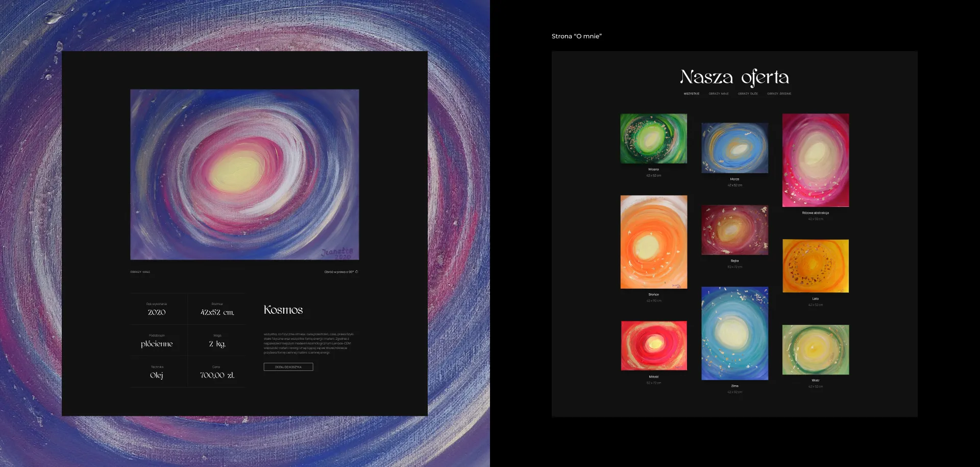Click the "Bajka" title text
The image size is (980, 467).
tap(734, 261)
